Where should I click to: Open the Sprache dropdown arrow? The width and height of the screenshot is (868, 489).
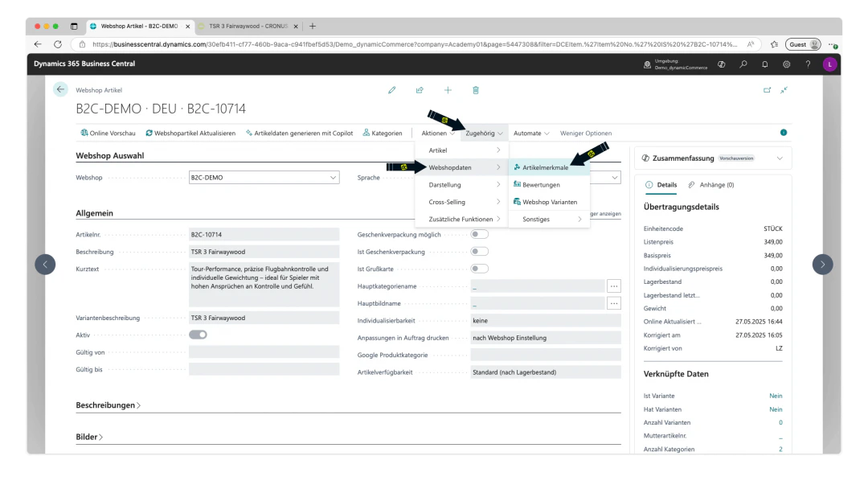coord(615,178)
